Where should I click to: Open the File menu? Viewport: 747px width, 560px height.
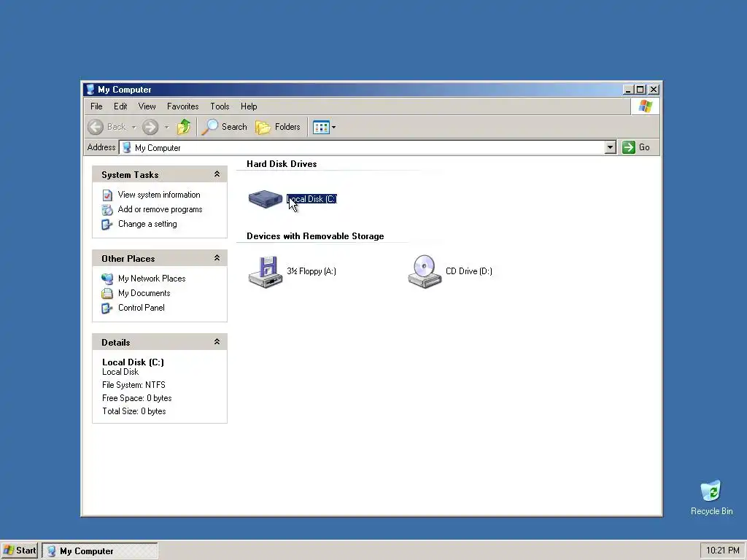click(x=96, y=106)
